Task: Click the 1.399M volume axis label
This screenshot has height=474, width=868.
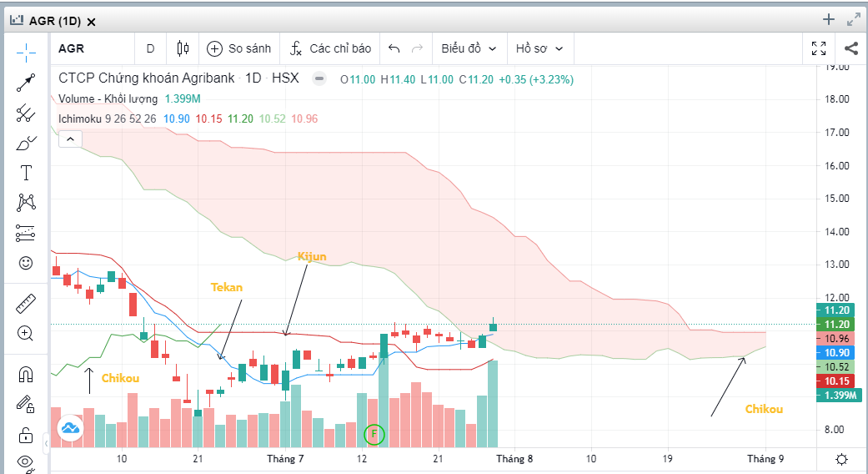Action: tap(839, 396)
